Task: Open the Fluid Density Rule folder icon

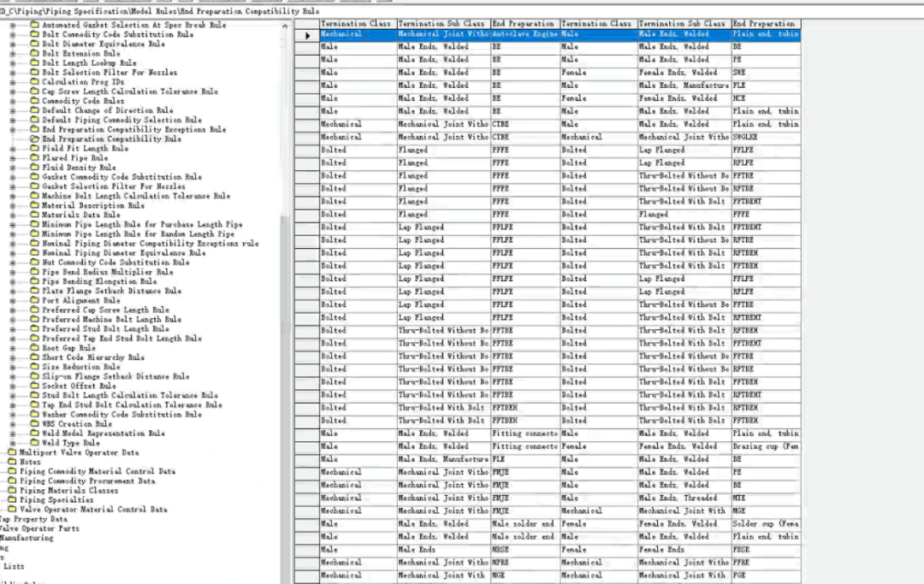Action: click(35, 168)
